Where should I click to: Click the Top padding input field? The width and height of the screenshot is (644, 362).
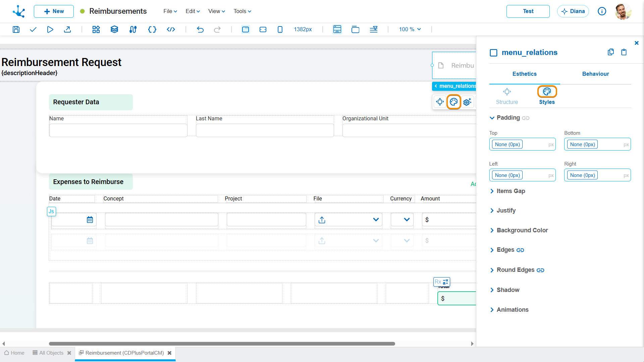coord(522,144)
